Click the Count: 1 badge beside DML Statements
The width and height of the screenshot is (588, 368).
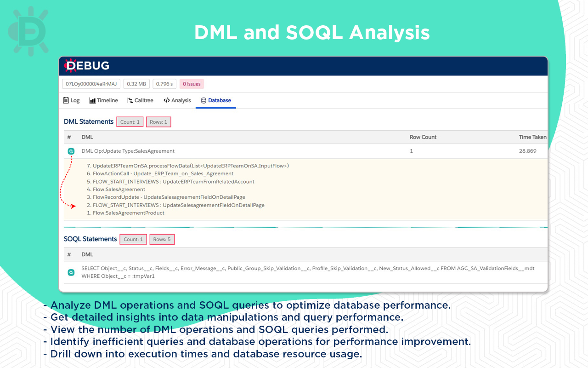tap(130, 121)
